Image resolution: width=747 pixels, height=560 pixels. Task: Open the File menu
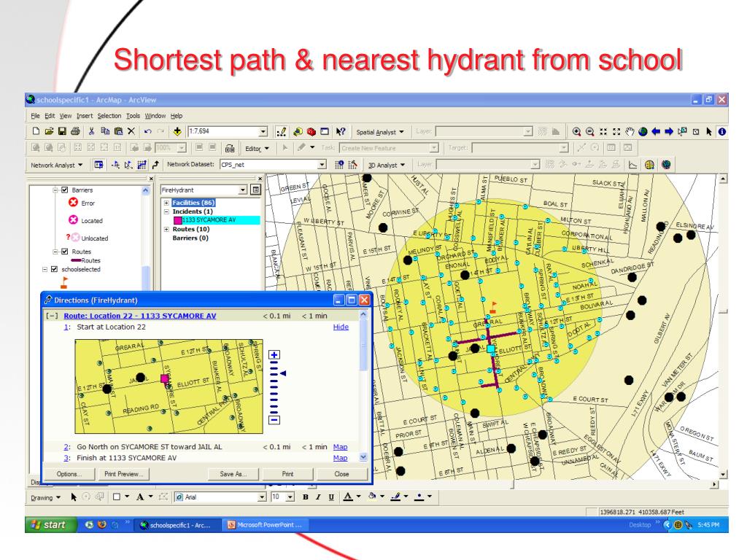click(35, 116)
